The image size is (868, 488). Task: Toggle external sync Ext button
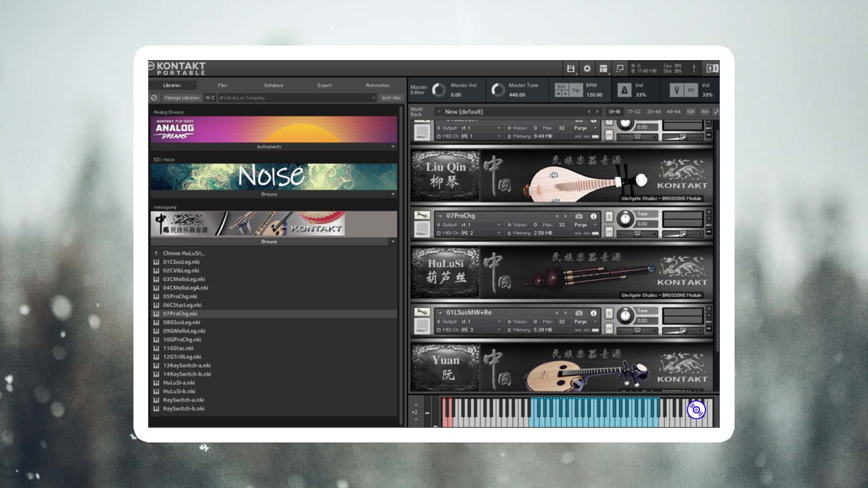pyautogui.click(x=561, y=86)
